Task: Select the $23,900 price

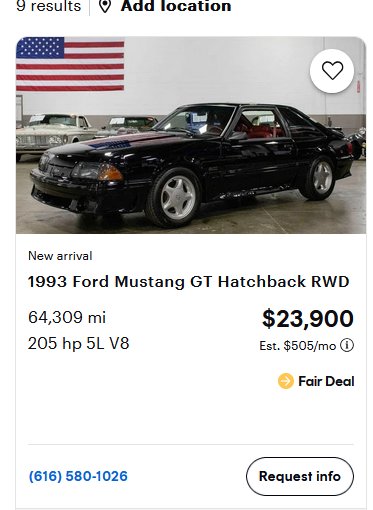Action: 308,318
